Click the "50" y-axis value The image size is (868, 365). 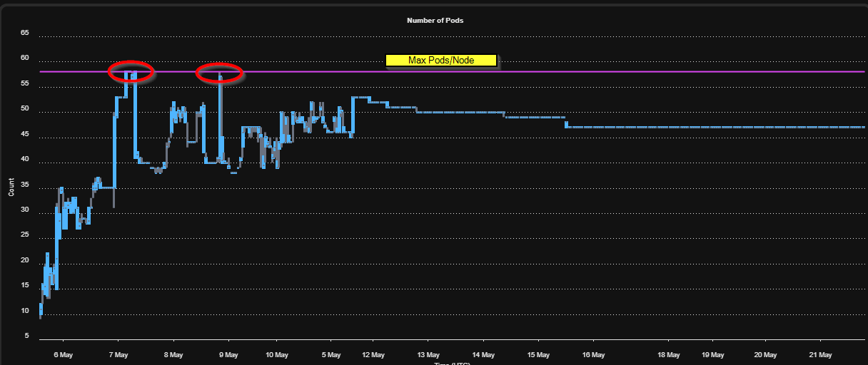[x=25, y=109]
